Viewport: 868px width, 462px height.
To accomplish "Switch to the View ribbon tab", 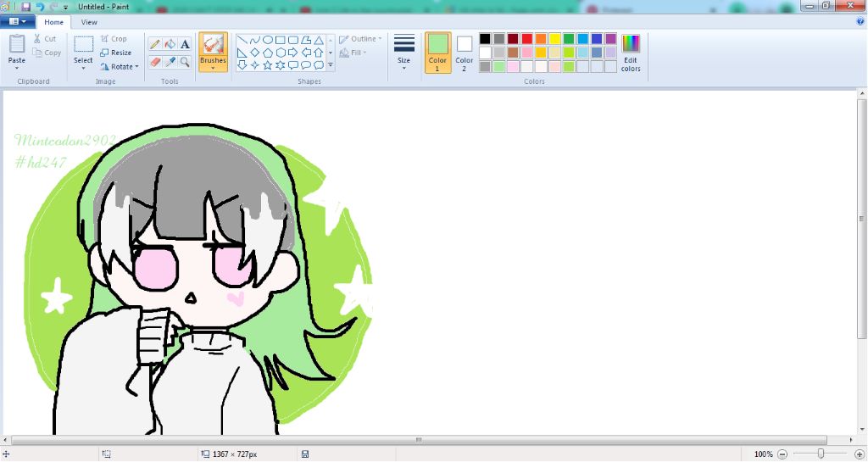I will pos(89,22).
